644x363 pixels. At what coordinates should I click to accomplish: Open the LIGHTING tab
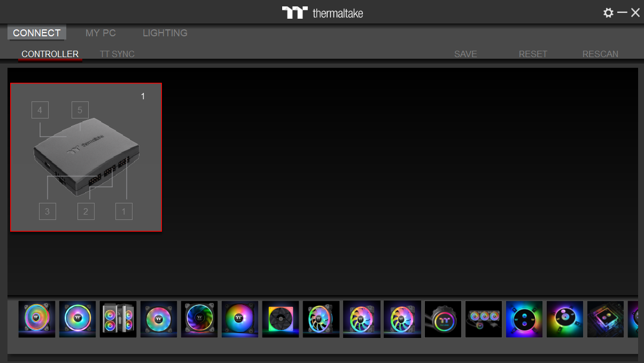[165, 33]
